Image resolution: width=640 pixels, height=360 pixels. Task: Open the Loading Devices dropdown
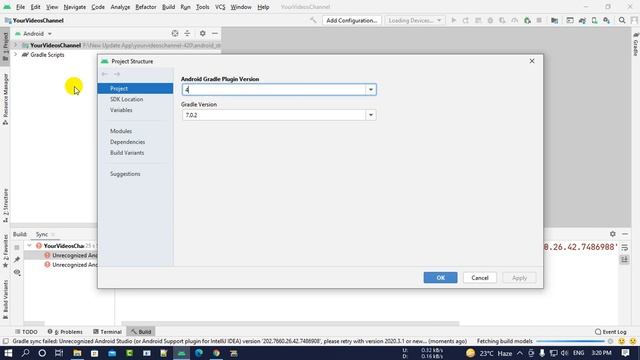click(415, 20)
